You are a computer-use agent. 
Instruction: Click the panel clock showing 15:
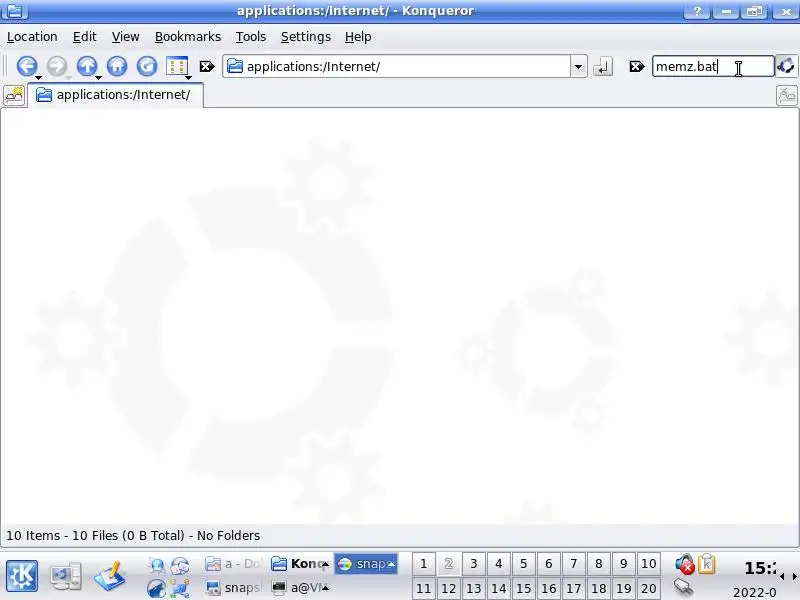tap(760, 568)
